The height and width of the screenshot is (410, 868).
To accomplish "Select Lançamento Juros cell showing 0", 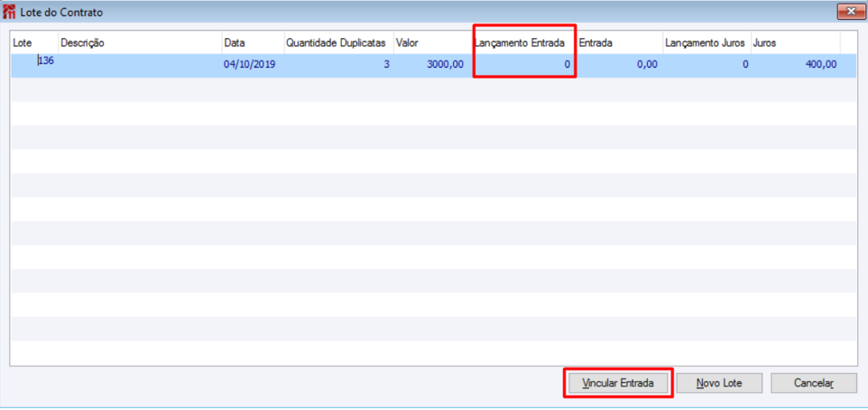I will 706,65.
